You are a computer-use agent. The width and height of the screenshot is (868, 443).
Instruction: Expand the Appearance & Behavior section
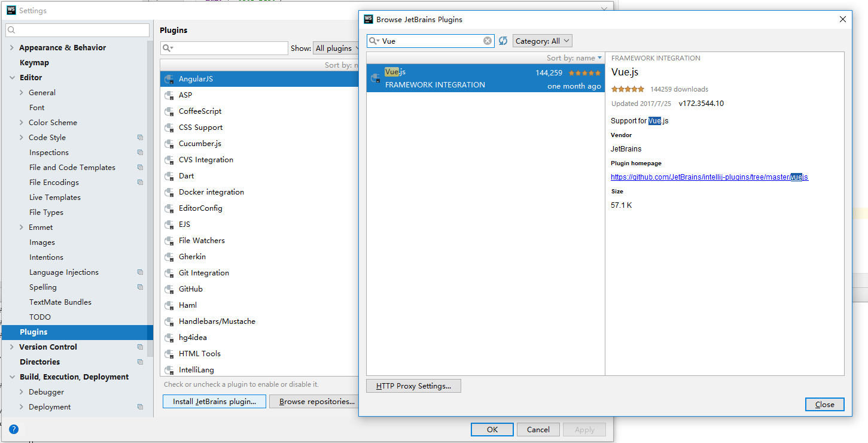tap(12, 48)
